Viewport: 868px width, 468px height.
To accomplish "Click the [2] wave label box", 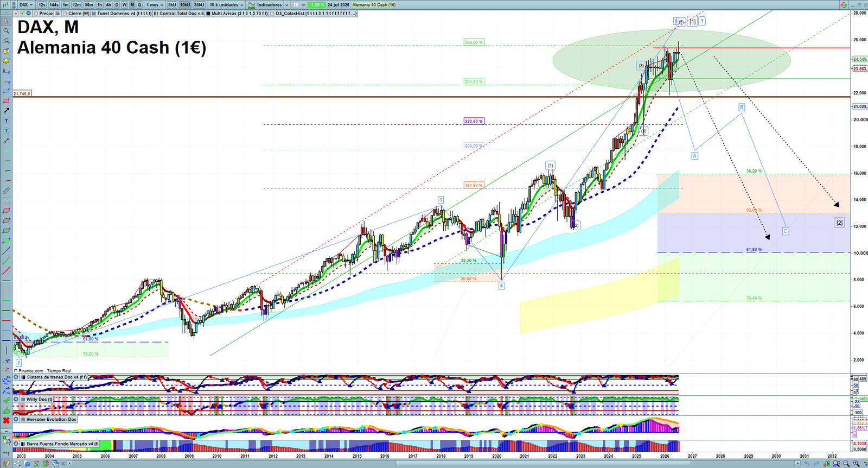I will [839, 223].
